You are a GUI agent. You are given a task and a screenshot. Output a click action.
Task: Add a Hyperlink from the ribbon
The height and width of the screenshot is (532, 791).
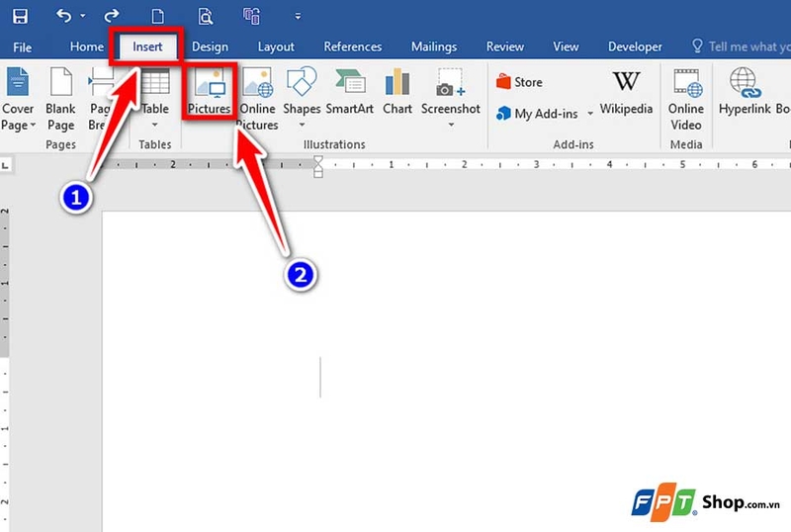pyautogui.click(x=744, y=92)
